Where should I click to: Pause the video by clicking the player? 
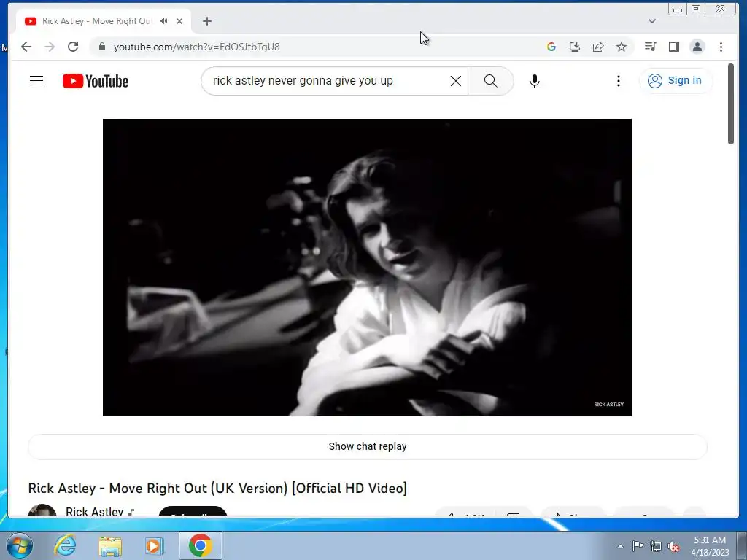pos(367,267)
